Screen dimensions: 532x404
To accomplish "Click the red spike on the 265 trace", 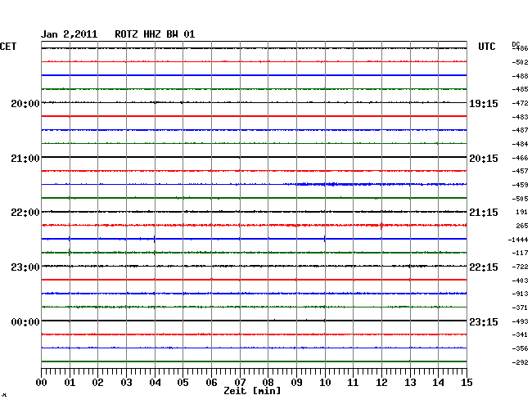I will point(381,226).
